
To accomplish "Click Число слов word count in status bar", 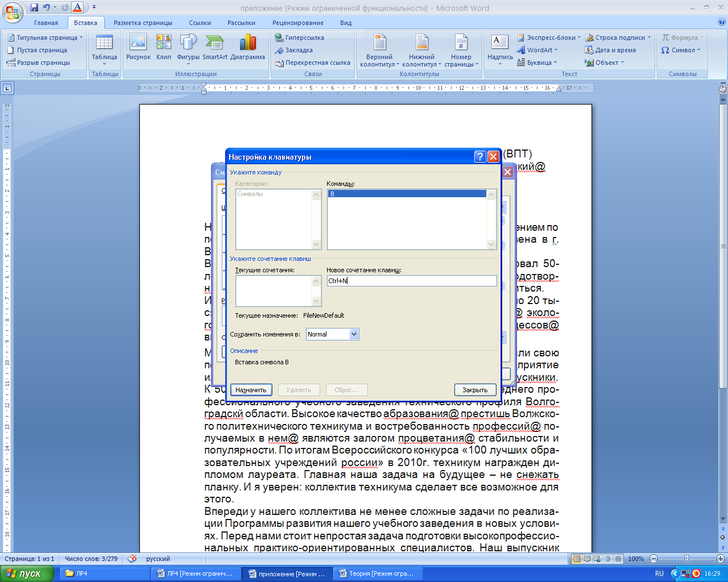I will click(91, 559).
